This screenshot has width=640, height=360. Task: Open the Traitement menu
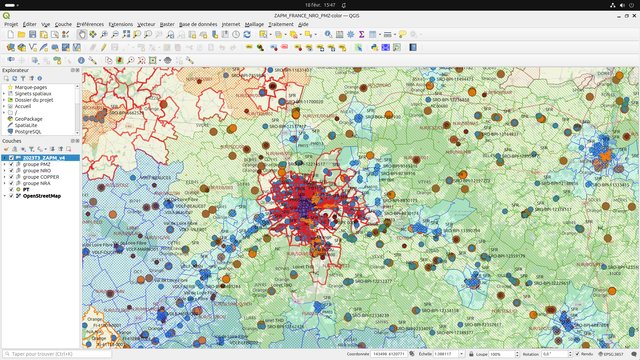point(280,24)
